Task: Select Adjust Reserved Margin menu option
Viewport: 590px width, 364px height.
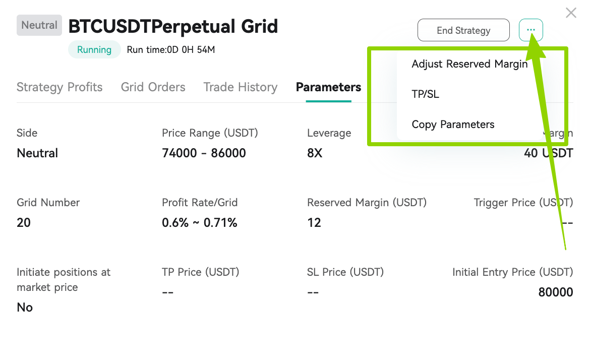Action: pyautogui.click(x=469, y=64)
